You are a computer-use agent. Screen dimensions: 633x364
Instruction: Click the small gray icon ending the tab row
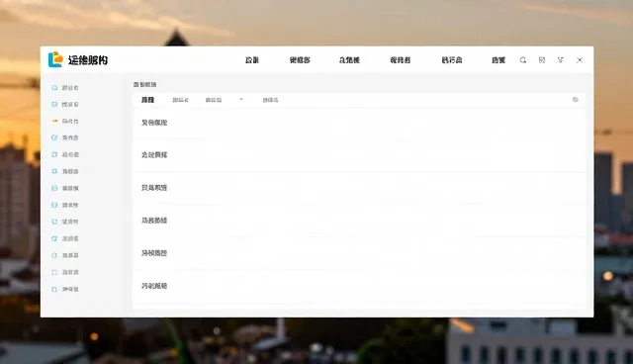[576, 100]
